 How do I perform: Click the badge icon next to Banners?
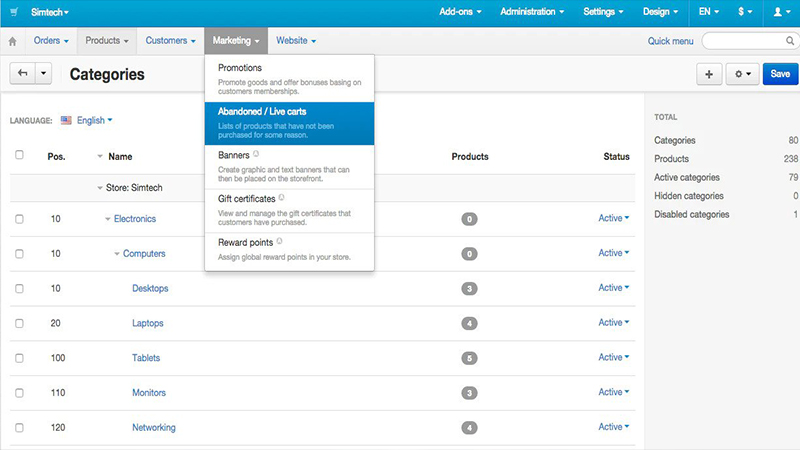[x=256, y=154]
